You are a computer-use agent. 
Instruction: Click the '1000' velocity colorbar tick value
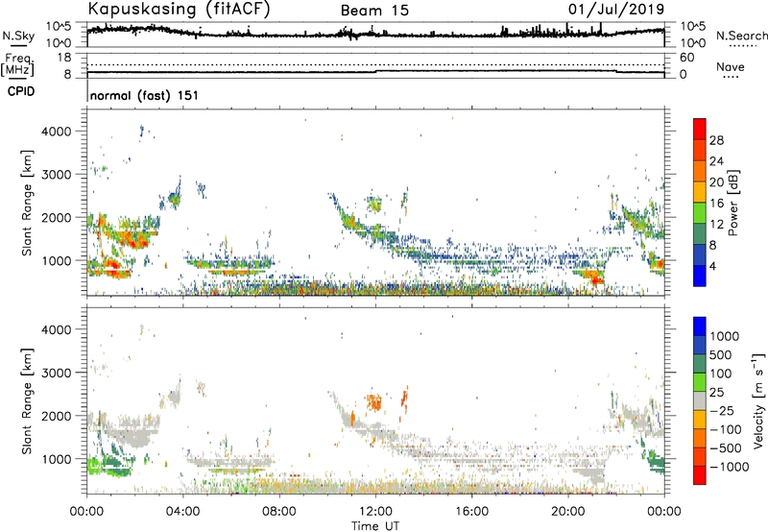click(x=724, y=336)
